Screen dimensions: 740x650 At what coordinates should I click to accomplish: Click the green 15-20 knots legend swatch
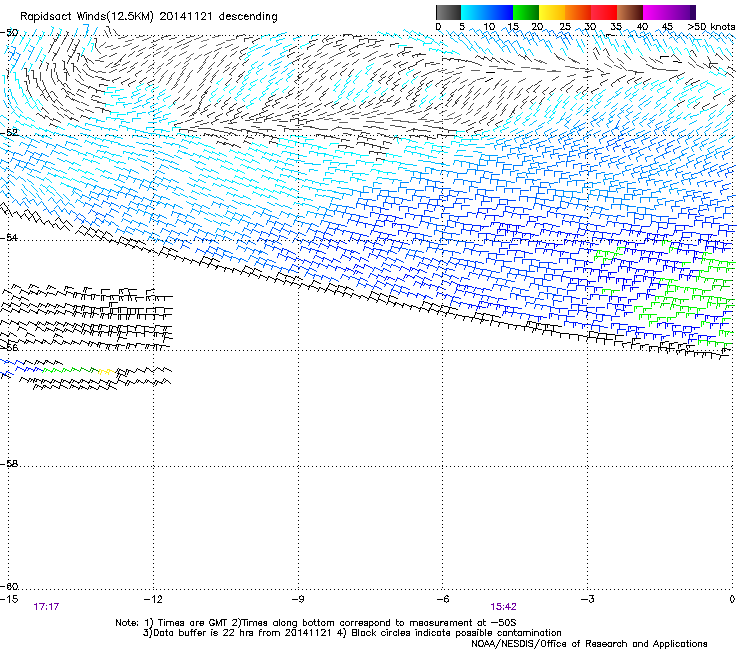[526, 12]
